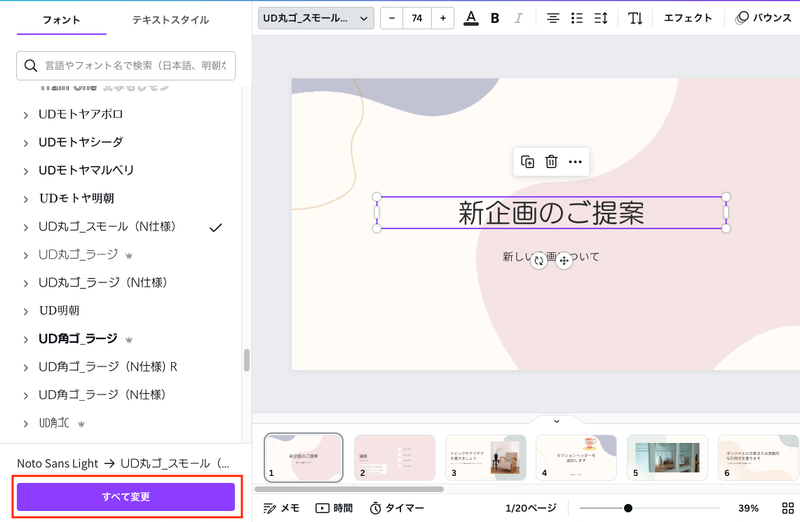Select the 新企画のご提案 title text
Viewport: 800px width, 522px height.
point(551,213)
